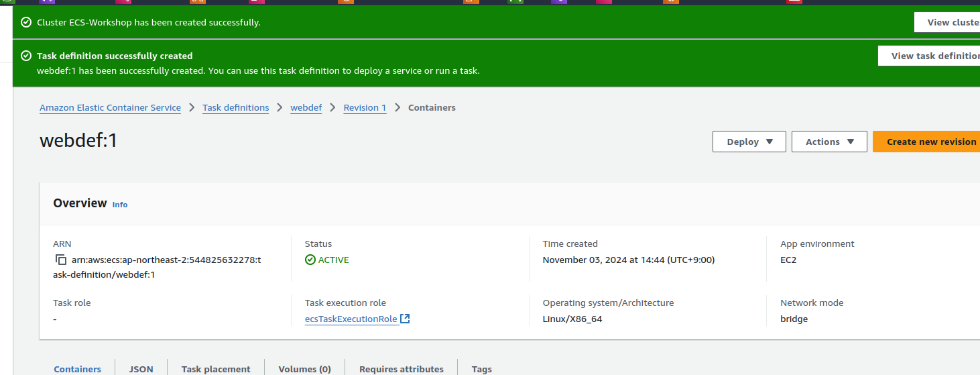Click the check icon beside Task definition successfully created
Image resolution: width=980 pixels, height=375 pixels.
(26, 56)
